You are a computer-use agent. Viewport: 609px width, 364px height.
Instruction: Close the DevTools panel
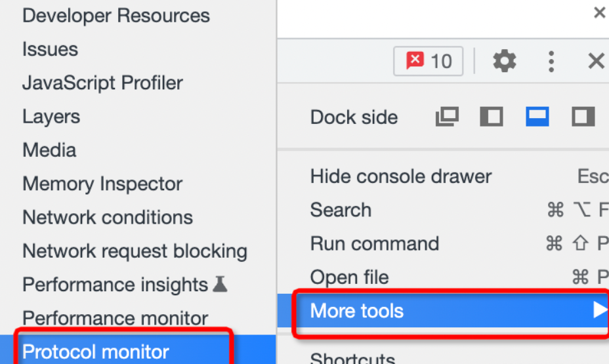tap(596, 61)
